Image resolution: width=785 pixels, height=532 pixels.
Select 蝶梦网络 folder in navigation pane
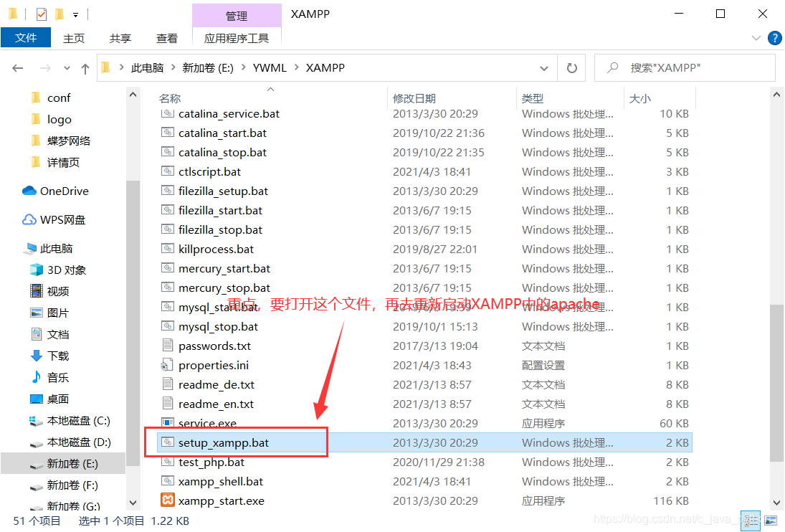click(x=69, y=141)
